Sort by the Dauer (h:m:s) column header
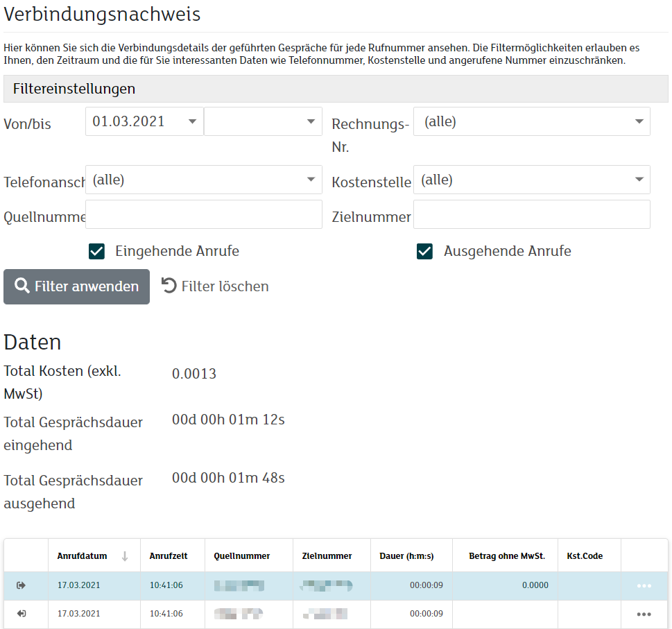This screenshot has height=629, width=672. point(406,556)
